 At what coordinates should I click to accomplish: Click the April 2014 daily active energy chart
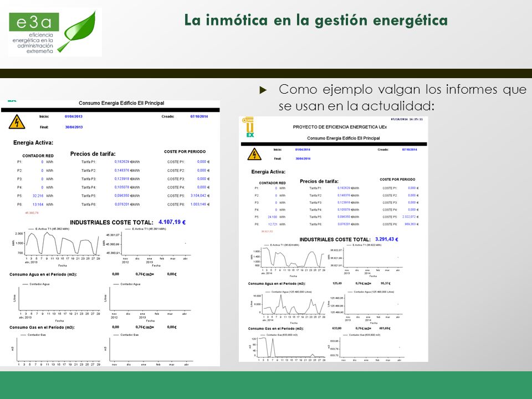pos(288,260)
